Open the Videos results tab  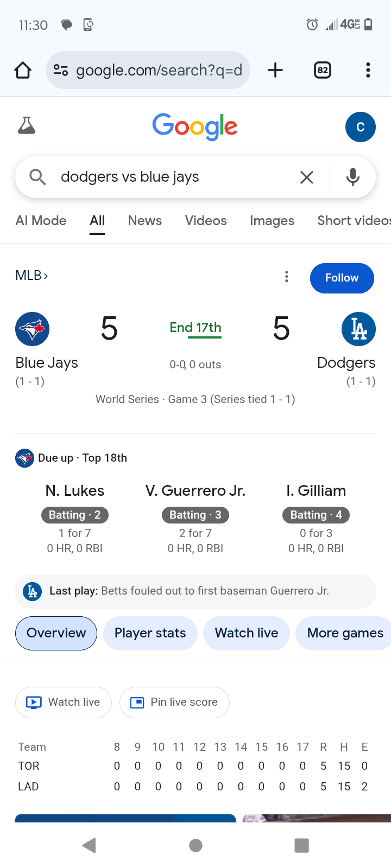pos(206,221)
